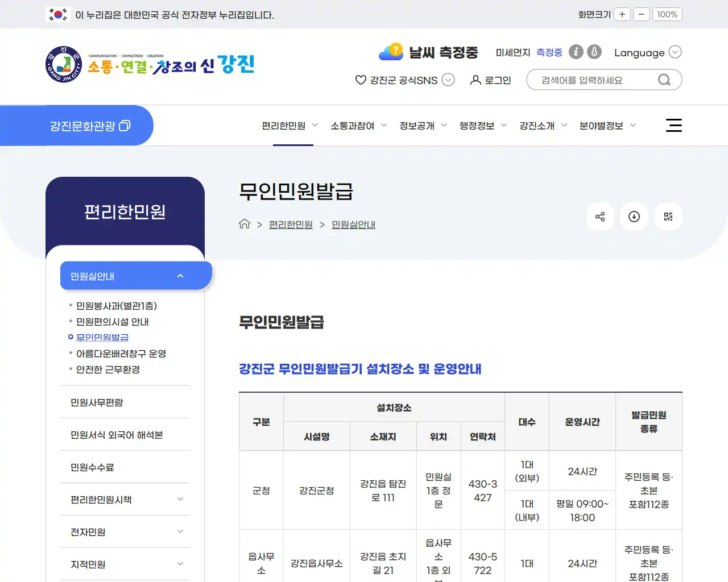Open 강진문화관광 site button
This screenshot has height=582, width=728.
pos(91,126)
